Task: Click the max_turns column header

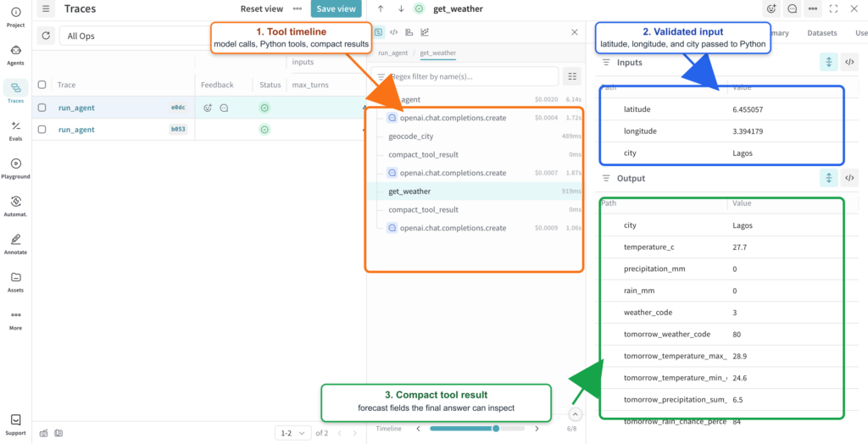Action: [x=310, y=85]
